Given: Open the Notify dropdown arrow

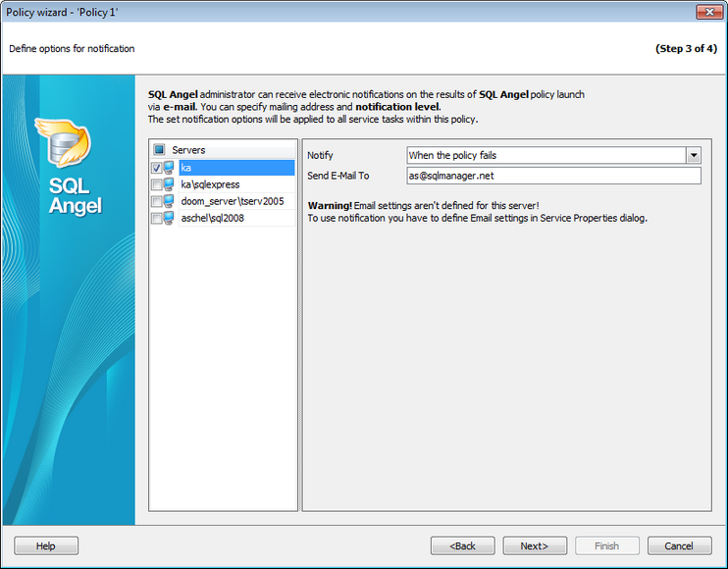Looking at the screenshot, I should 694,155.
